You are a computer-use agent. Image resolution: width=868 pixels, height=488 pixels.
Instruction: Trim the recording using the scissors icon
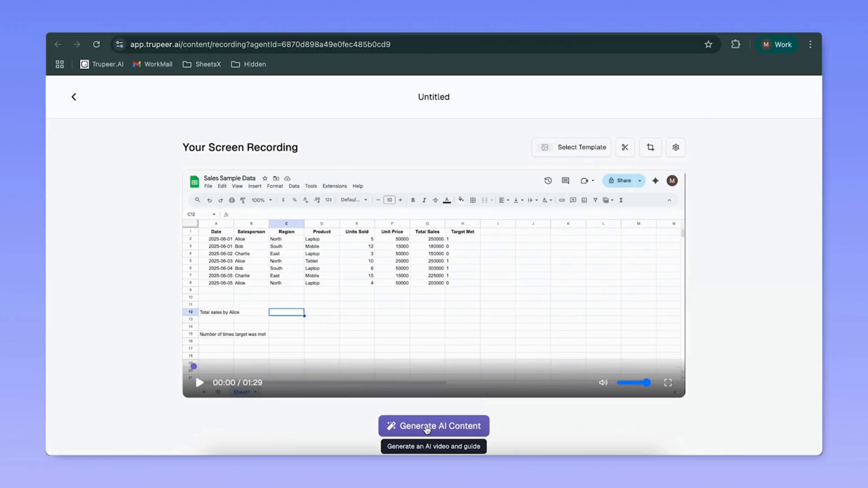[x=625, y=147]
